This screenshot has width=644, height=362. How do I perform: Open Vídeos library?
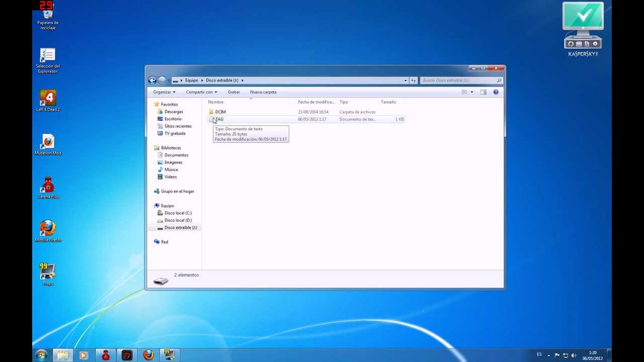click(x=171, y=177)
